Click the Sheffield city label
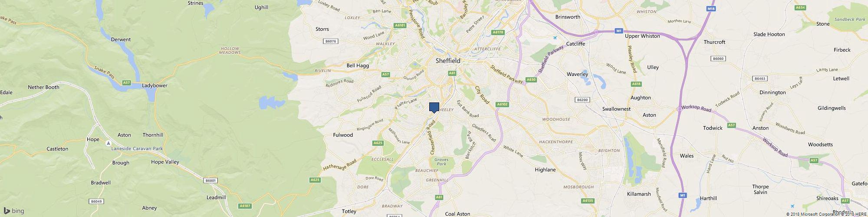The image size is (868, 217). [448, 61]
